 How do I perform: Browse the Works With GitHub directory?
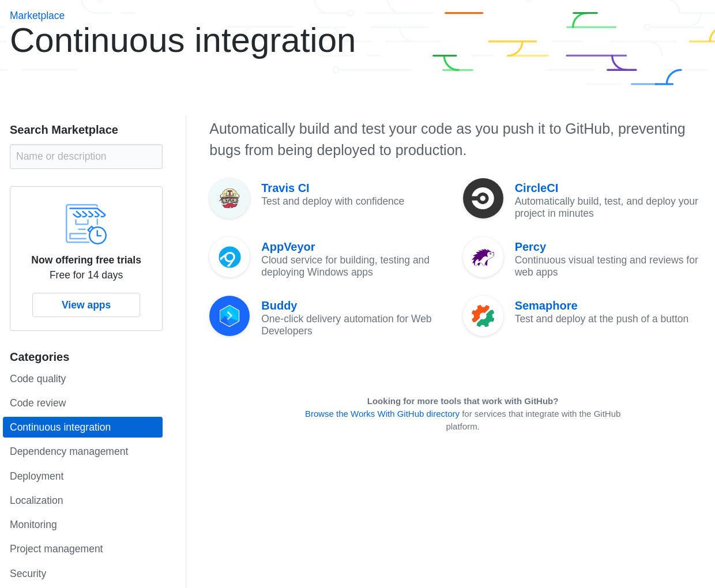coord(382,413)
